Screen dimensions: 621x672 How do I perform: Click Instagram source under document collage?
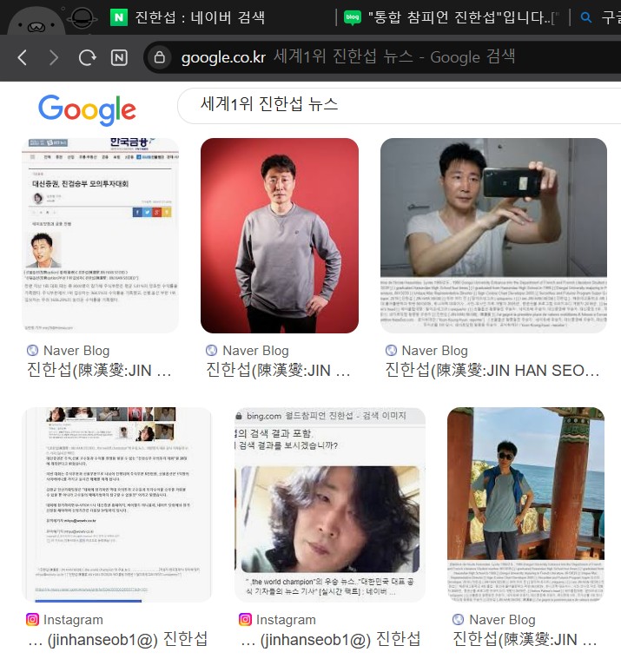coord(73,620)
